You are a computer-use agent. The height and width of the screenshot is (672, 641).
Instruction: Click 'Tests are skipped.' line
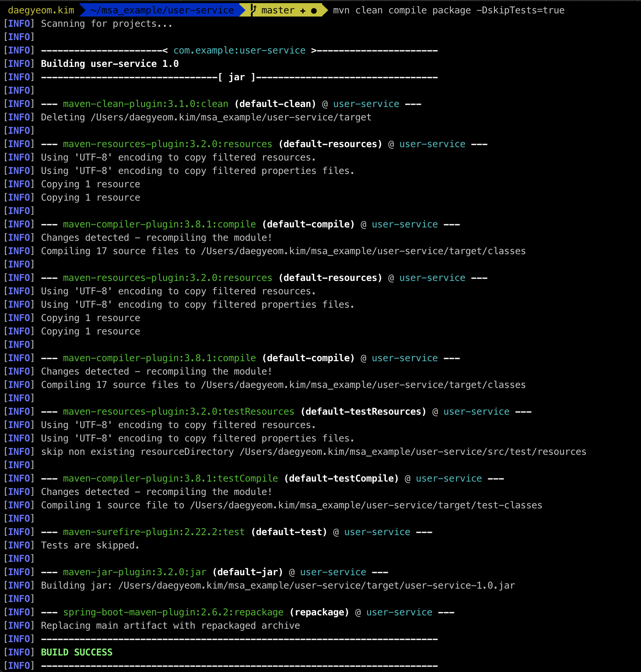pos(90,545)
